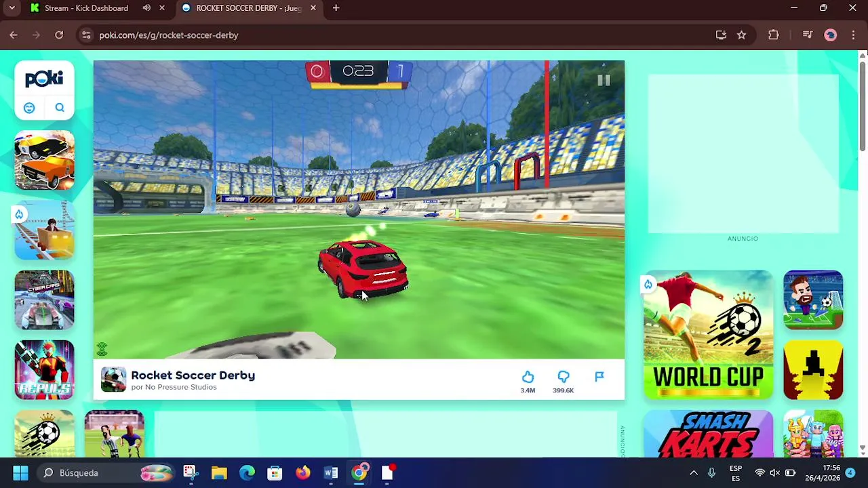Open the crowned soccer ball game thumbnail
This screenshot has width=868, height=488.
[x=44, y=434]
